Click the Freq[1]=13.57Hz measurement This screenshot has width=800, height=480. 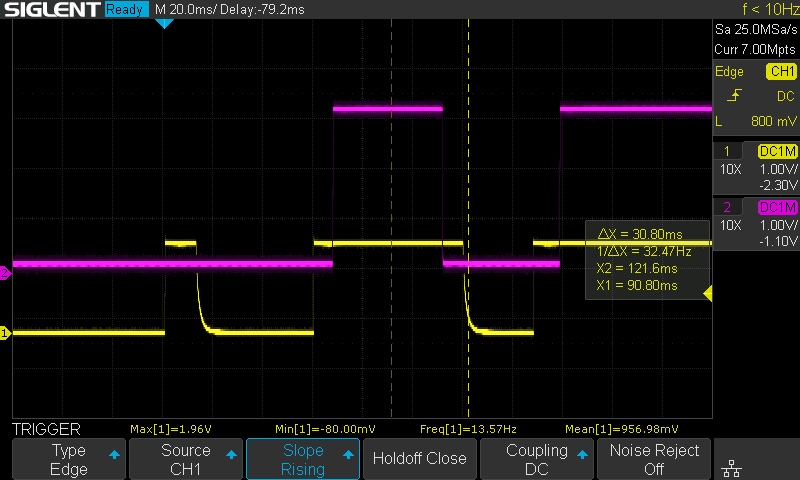pyautogui.click(x=468, y=429)
